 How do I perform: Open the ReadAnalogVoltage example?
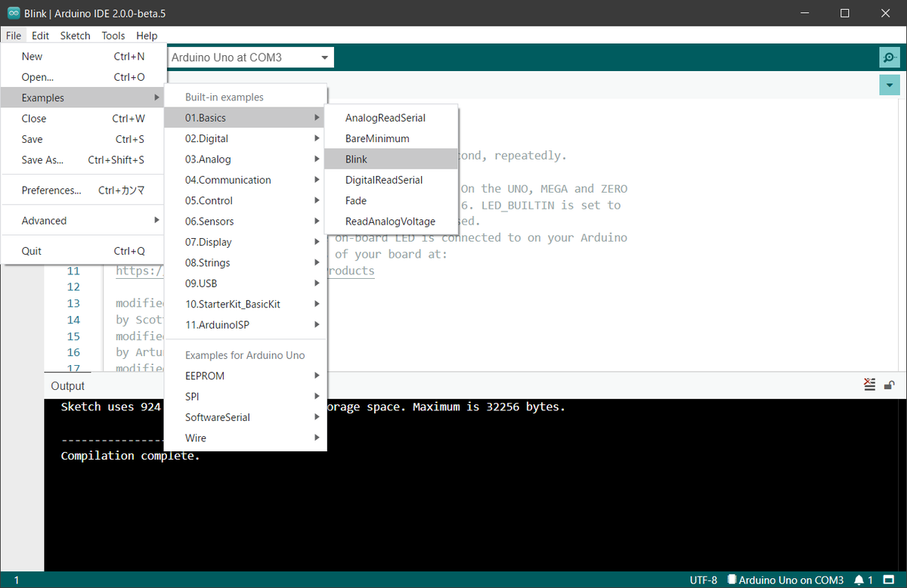pyautogui.click(x=392, y=221)
